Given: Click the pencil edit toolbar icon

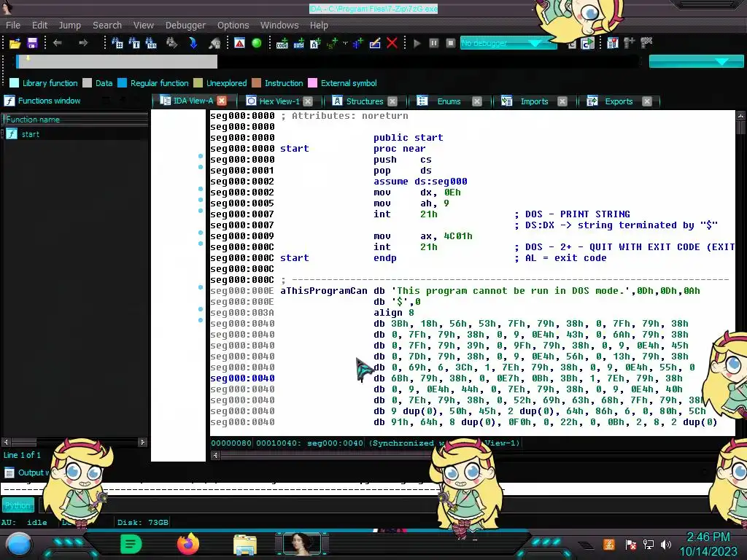Looking at the screenshot, I should pos(375,43).
